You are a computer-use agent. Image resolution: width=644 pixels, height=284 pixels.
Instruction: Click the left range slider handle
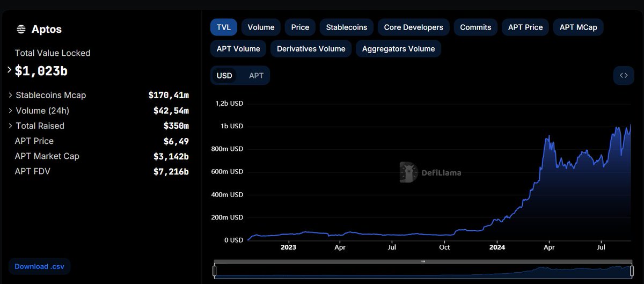(x=215, y=271)
